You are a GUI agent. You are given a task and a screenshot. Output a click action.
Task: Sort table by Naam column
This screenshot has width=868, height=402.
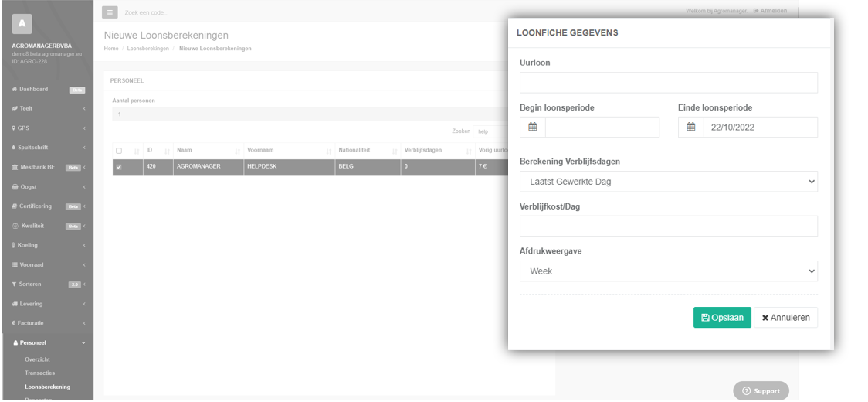pyautogui.click(x=209, y=151)
